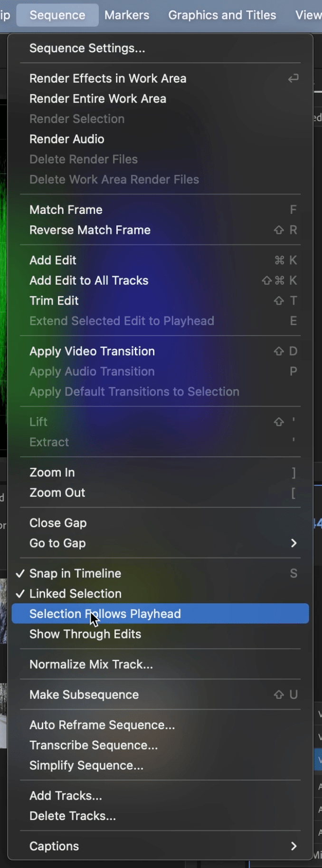Open Trim Edit
Viewport: 322px width, 868px height.
[54, 300]
